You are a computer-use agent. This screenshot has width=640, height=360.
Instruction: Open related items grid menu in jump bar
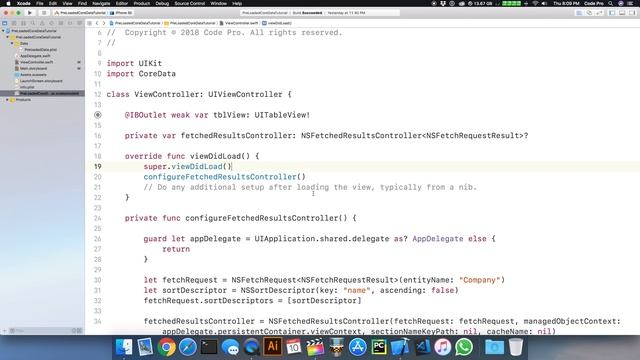[89, 23]
